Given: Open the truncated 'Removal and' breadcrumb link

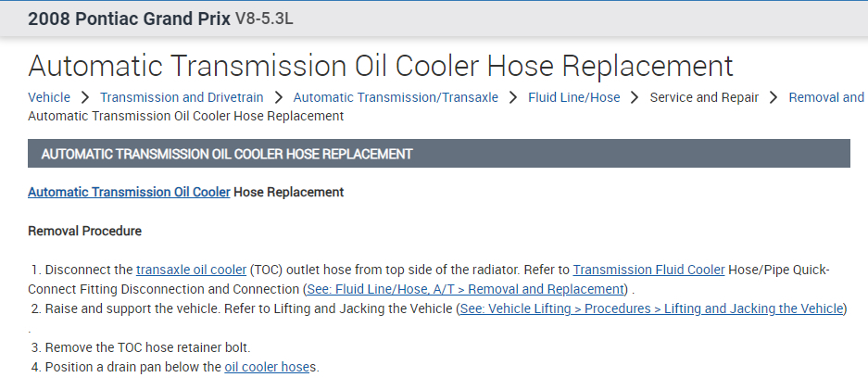Looking at the screenshot, I should click(x=826, y=97).
